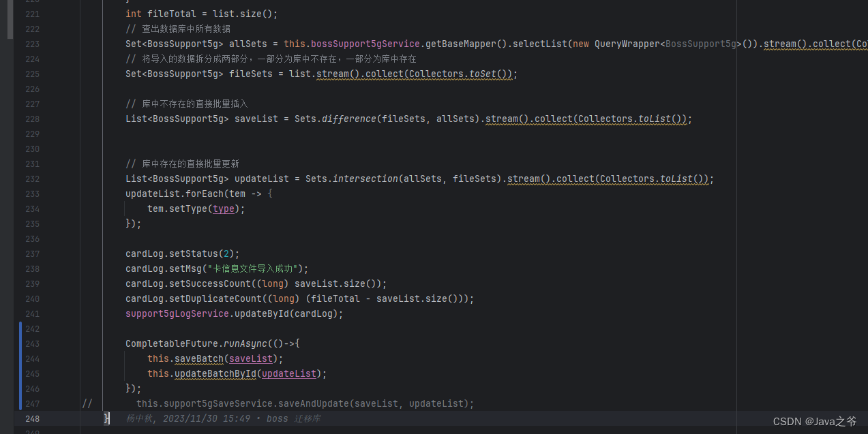Viewport: 868px width, 434px height.
Task: Click the comment marker beside line 247
Action: click(87, 403)
